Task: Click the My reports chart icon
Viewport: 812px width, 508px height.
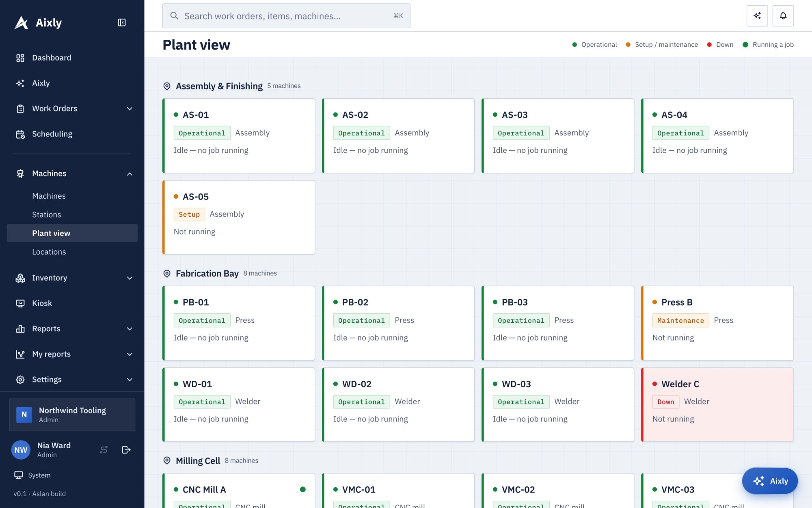Action: (20, 354)
